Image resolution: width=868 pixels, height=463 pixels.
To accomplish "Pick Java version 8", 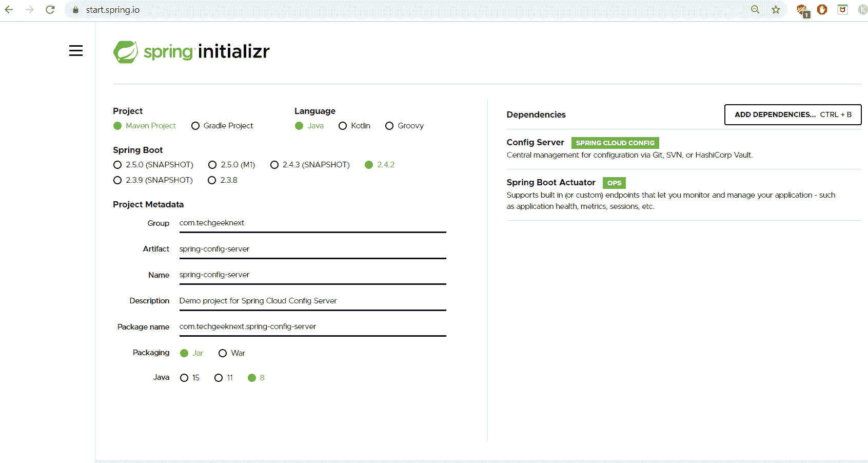I will [x=256, y=378].
